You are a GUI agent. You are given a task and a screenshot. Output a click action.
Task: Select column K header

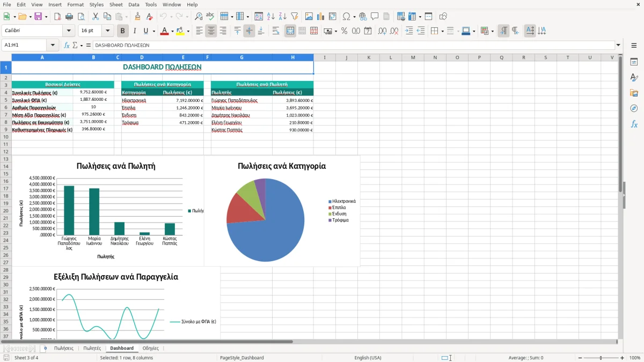pos(368,57)
